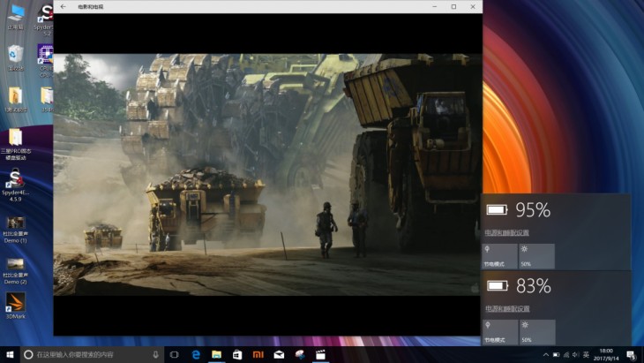The width and height of the screenshot is (644, 363).
Task: Click the Cortana search box
Action: (88, 354)
